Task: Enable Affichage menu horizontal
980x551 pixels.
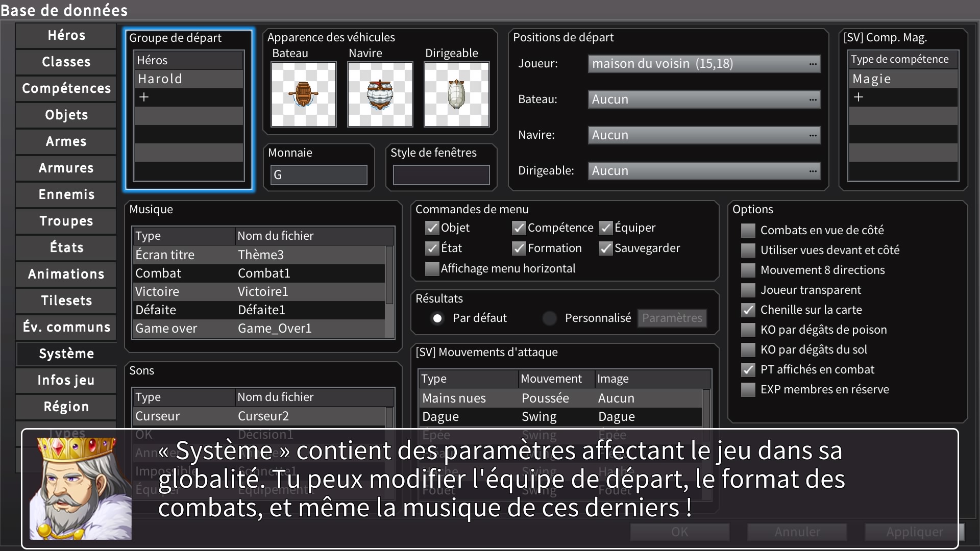Action: (432, 268)
